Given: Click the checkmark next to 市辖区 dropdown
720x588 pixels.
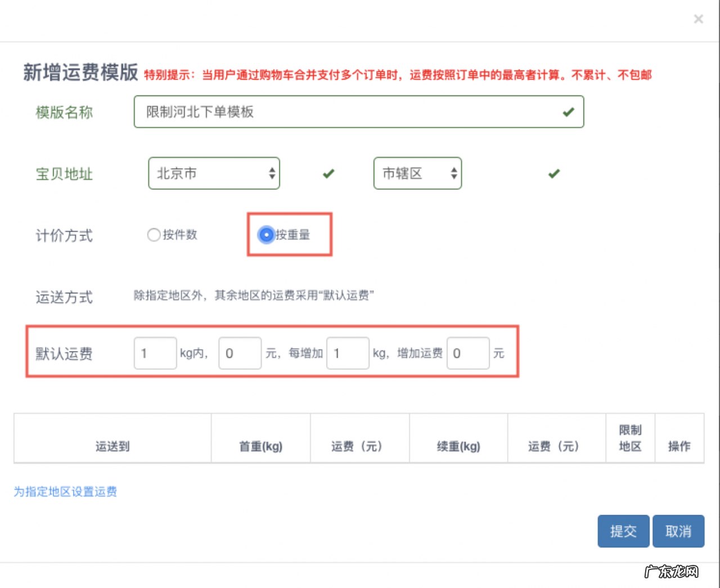Looking at the screenshot, I should pyautogui.click(x=553, y=173).
